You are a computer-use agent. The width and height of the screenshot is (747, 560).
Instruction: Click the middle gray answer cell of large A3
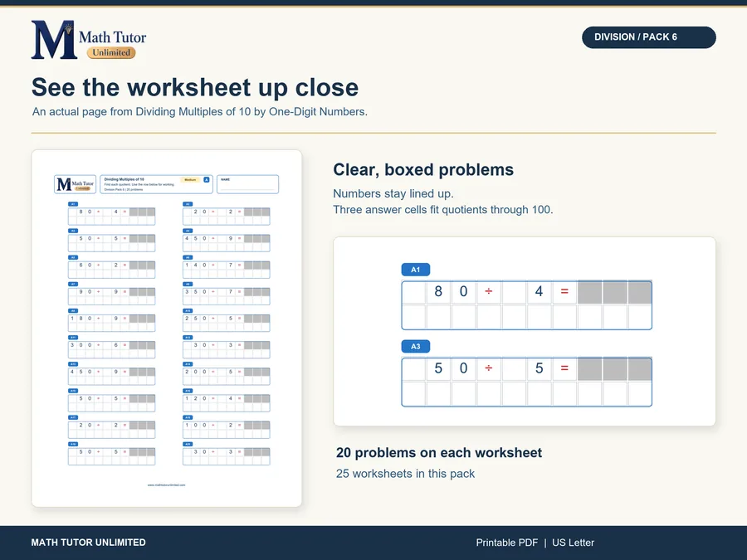[x=615, y=369]
